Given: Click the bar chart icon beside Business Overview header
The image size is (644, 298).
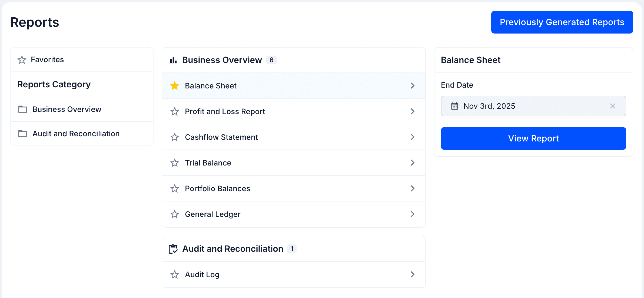Looking at the screenshot, I should [x=173, y=60].
